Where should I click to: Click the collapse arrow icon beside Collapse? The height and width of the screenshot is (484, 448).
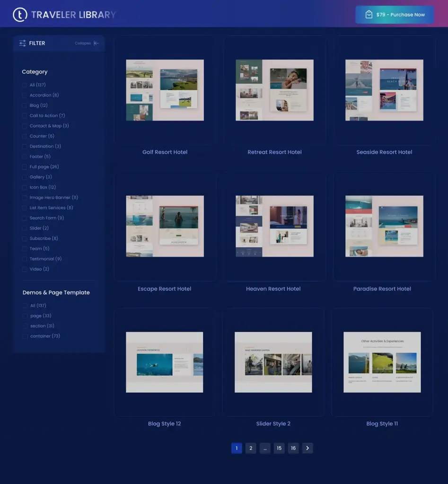click(x=95, y=43)
